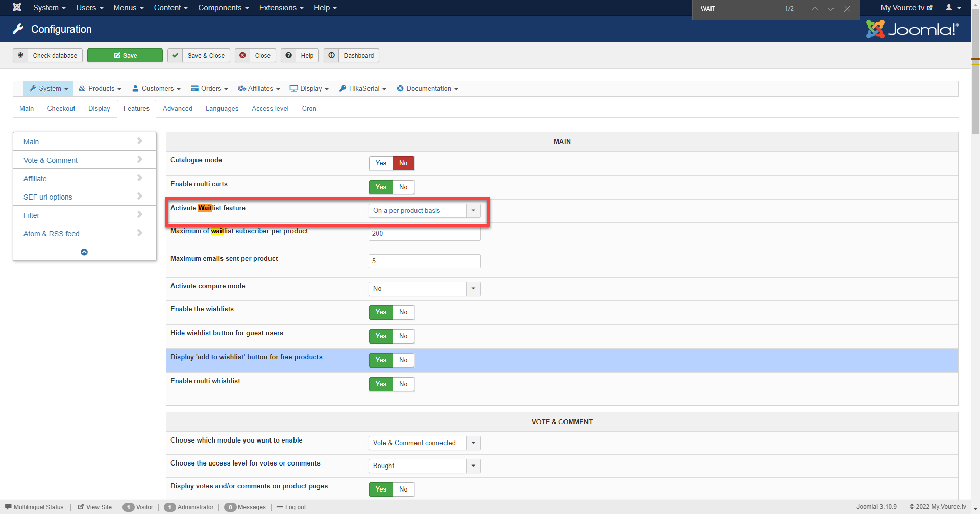Click the Joomla! brand logo
Screen dimensions: 980x514
(912, 29)
